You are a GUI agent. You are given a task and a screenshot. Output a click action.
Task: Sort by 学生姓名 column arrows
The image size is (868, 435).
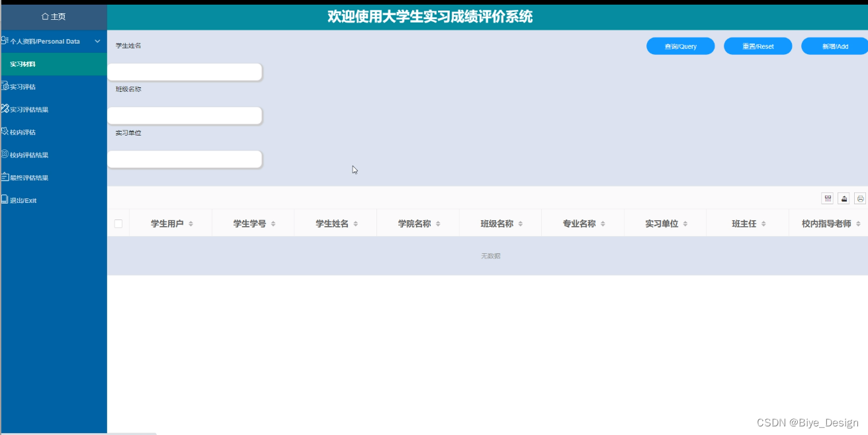pyautogui.click(x=355, y=224)
